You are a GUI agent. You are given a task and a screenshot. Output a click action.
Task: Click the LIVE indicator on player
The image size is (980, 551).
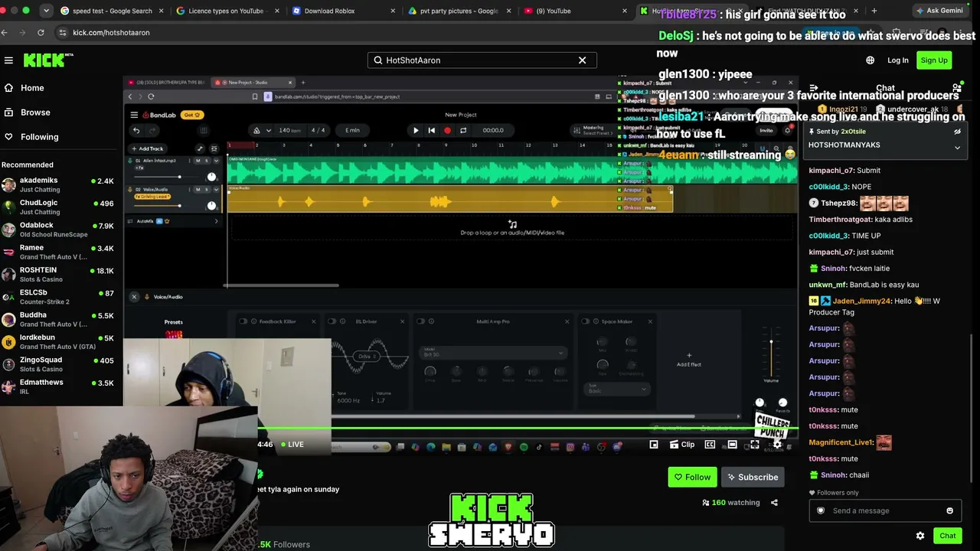click(x=292, y=445)
